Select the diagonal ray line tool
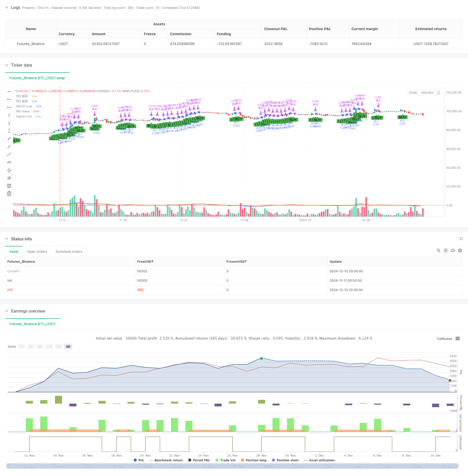The image size is (468, 476). point(9,147)
